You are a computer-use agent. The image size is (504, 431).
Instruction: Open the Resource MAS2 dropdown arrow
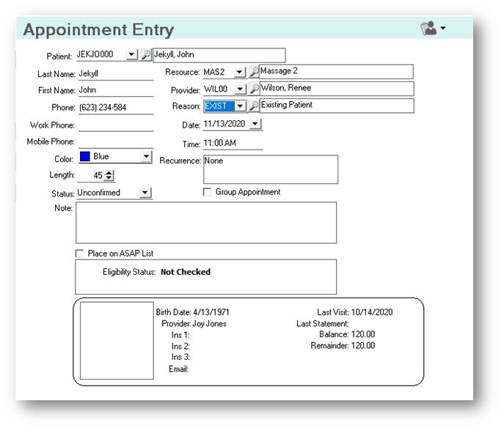click(x=239, y=72)
